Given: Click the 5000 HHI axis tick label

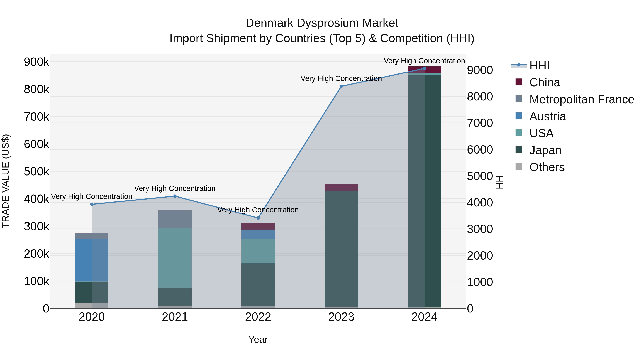Looking at the screenshot, I should 480,176.
